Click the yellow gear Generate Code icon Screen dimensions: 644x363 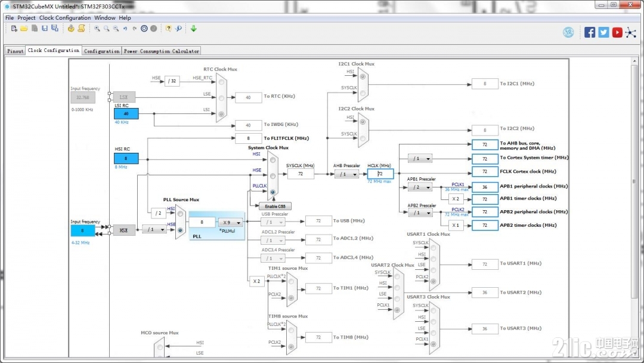(71, 29)
